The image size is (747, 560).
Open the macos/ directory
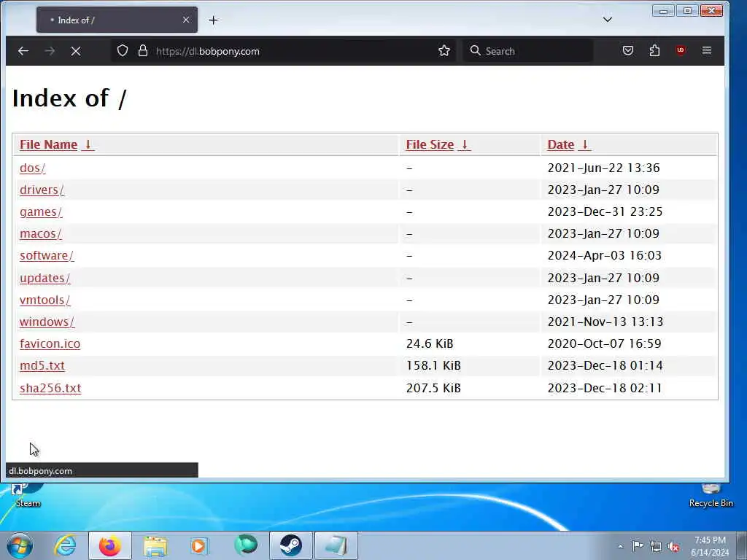tap(41, 234)
